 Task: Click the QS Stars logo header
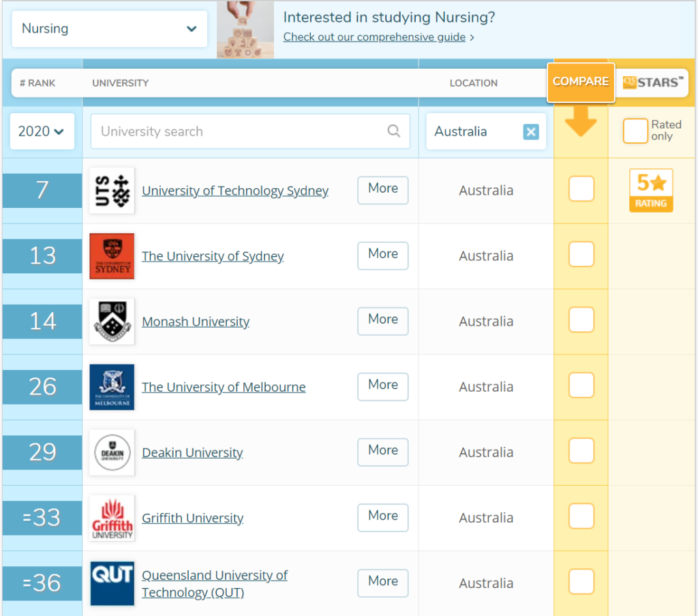pyautogui.click(x=652, y=82)
